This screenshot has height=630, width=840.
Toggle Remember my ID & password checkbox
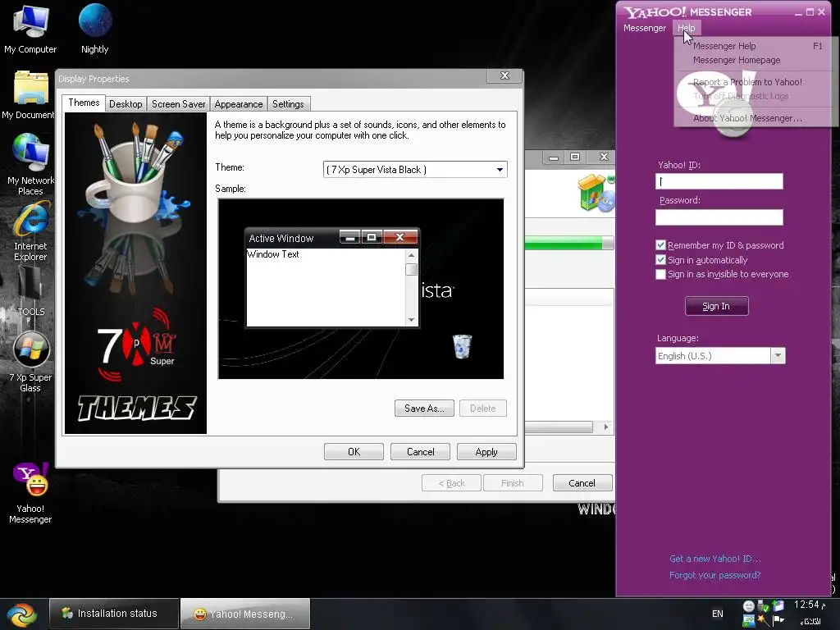tap(660, 245)
